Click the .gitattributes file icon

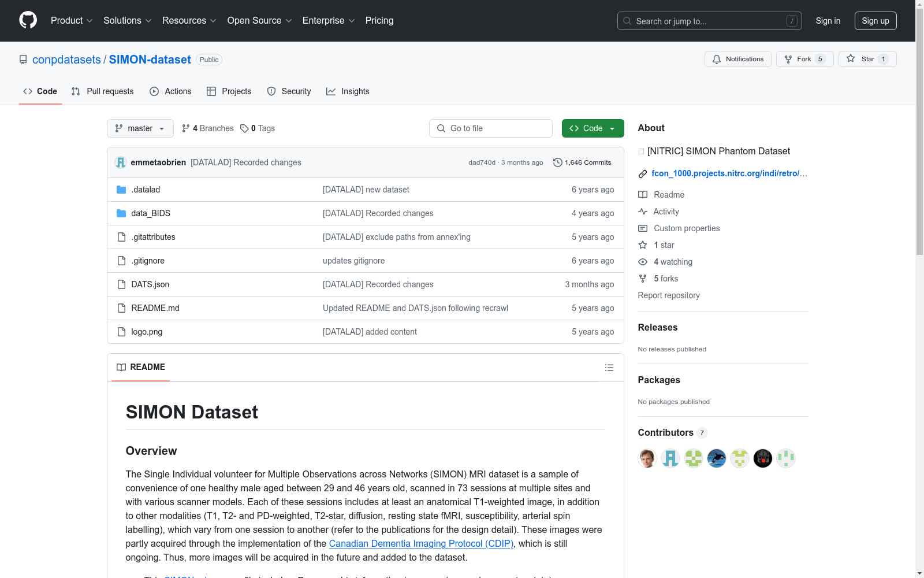121,237
